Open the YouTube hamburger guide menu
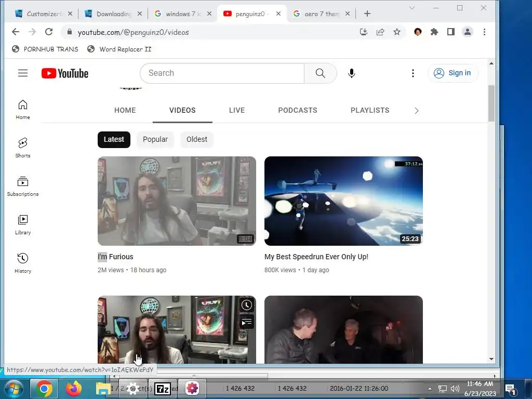 (x=23, y=73)
